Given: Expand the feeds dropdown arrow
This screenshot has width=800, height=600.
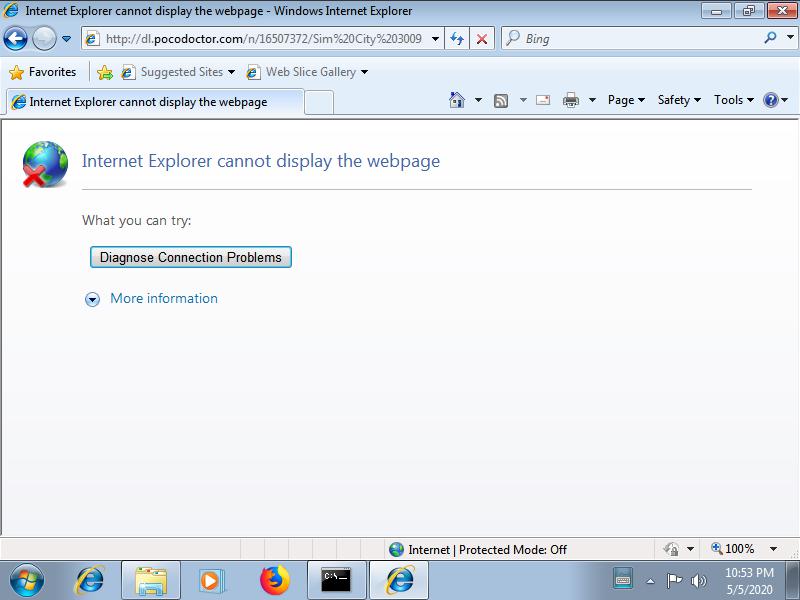Looking at the screenshot, I should 523,100.
